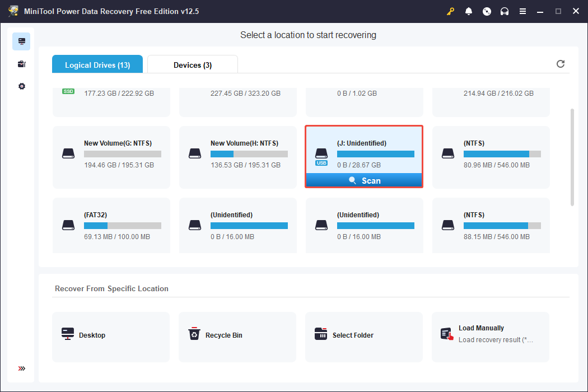588x392 pixels.
Task: Click the 88.15 MB / 546.00 MB text
Action: pyautogui.click(x=497, y=237)
